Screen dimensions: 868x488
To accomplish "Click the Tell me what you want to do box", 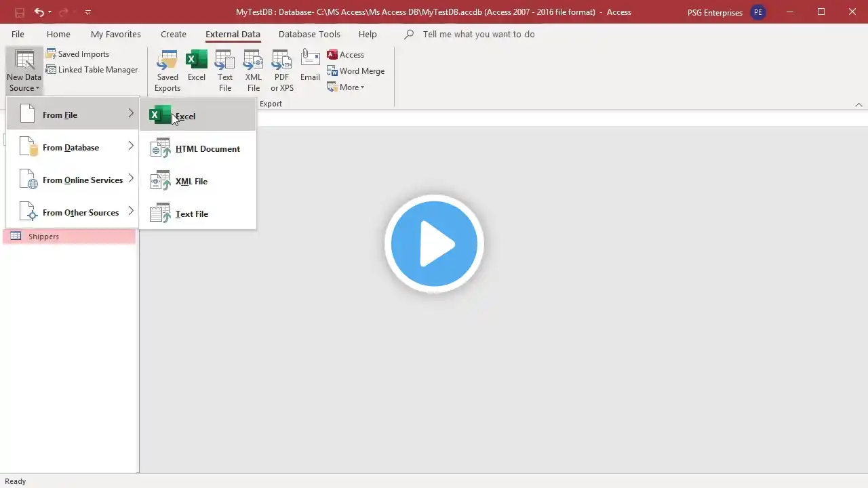I will [x=478, y=34].
